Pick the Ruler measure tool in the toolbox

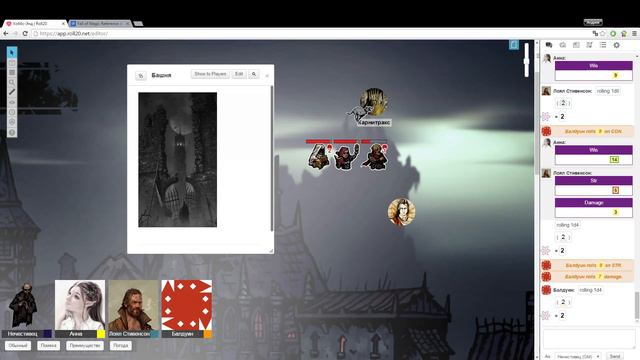point(12,92)
